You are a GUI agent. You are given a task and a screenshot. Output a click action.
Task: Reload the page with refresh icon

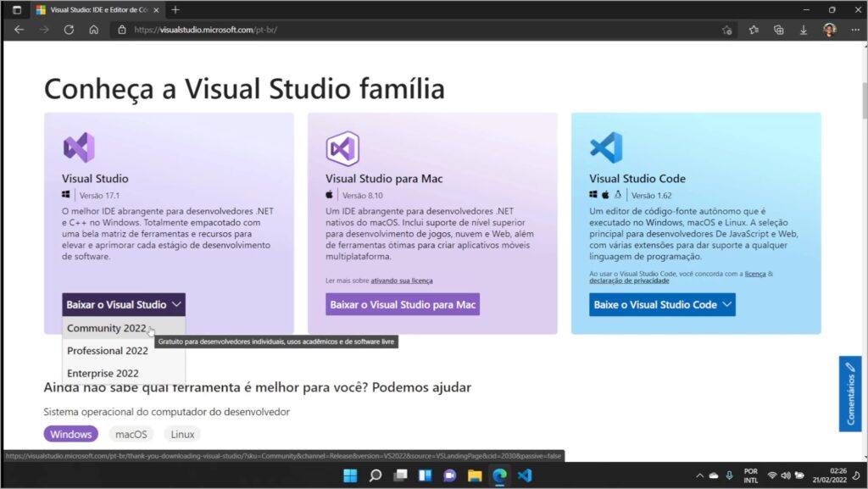click(x=69, y=30)
